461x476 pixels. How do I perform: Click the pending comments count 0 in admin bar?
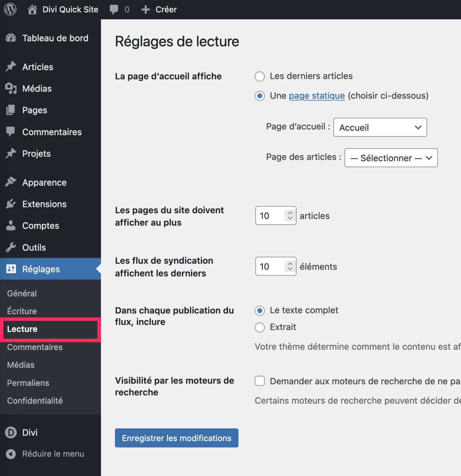(127, 10)
